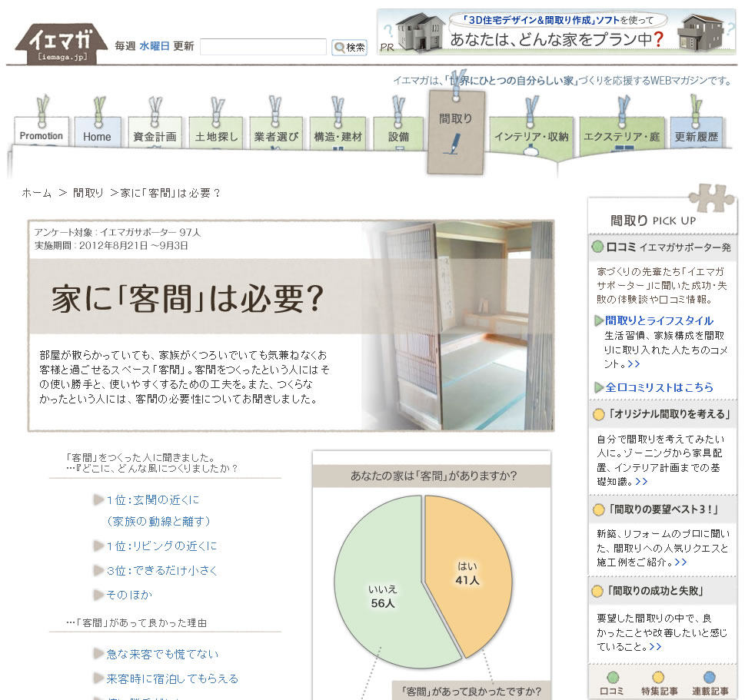
Task: Click green arrow beside 間取りとライフスタイル
Action: tap(599, 320)
